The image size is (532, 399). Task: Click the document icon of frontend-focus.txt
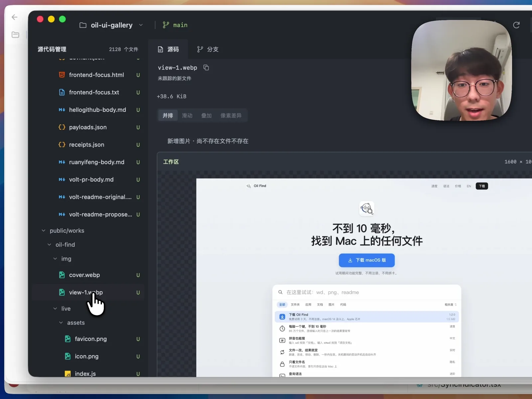coord(62,92)
